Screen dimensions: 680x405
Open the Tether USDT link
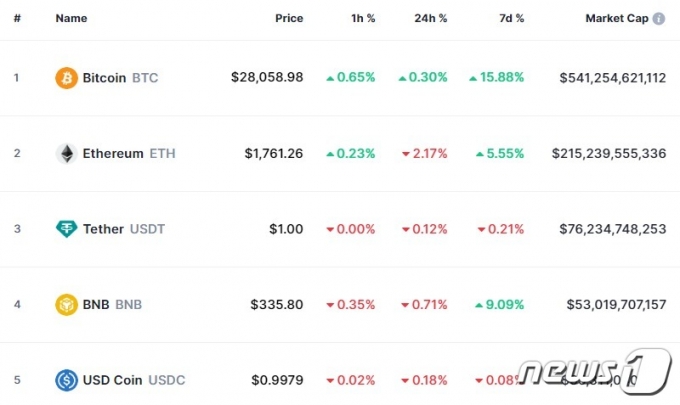pyautogui.click(x=124, y=229)
